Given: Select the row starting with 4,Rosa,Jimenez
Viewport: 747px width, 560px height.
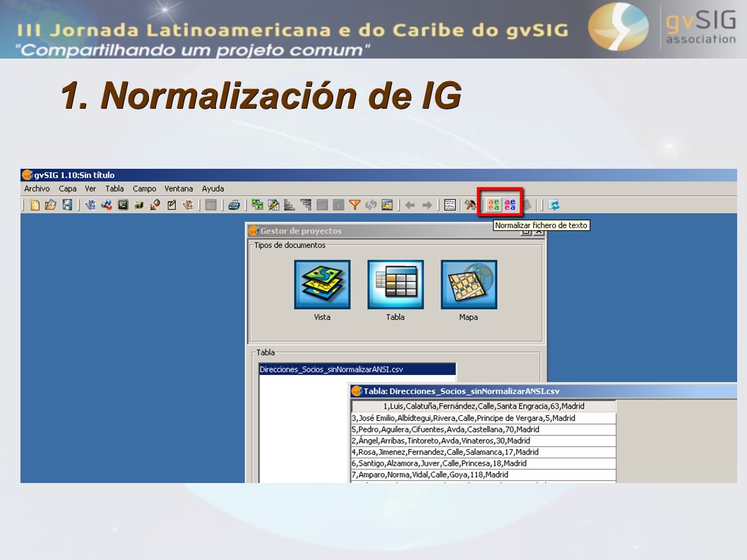Looking at the screenshot, I should coord(484,452).
